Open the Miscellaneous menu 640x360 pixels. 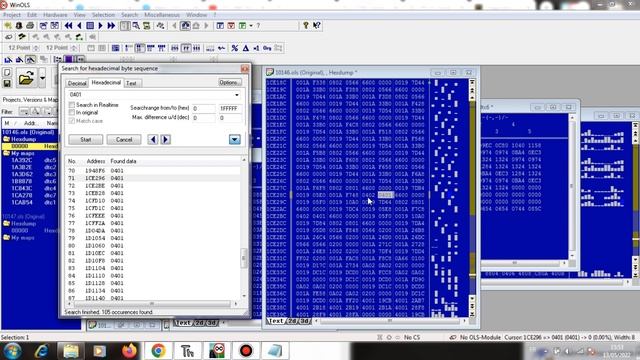pos(162,15)
